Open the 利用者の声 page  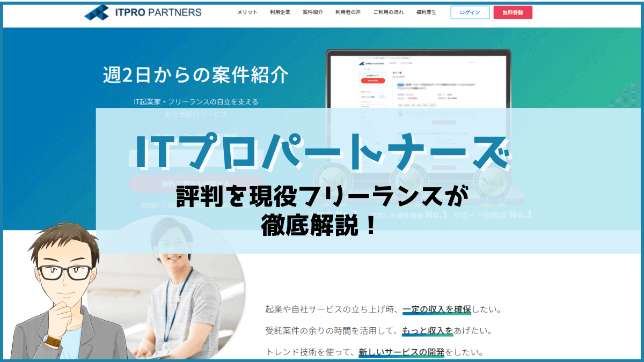(x=348, y=12)
